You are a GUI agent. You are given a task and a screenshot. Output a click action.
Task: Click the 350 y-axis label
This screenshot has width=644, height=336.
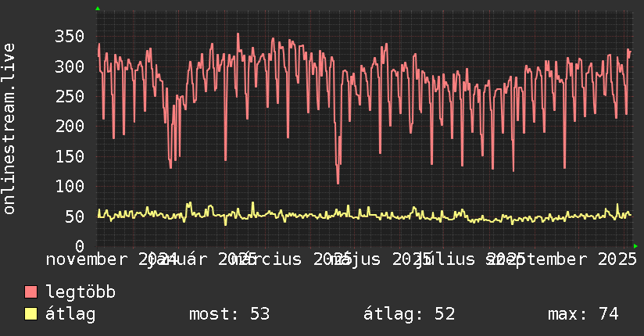point(70,36)
